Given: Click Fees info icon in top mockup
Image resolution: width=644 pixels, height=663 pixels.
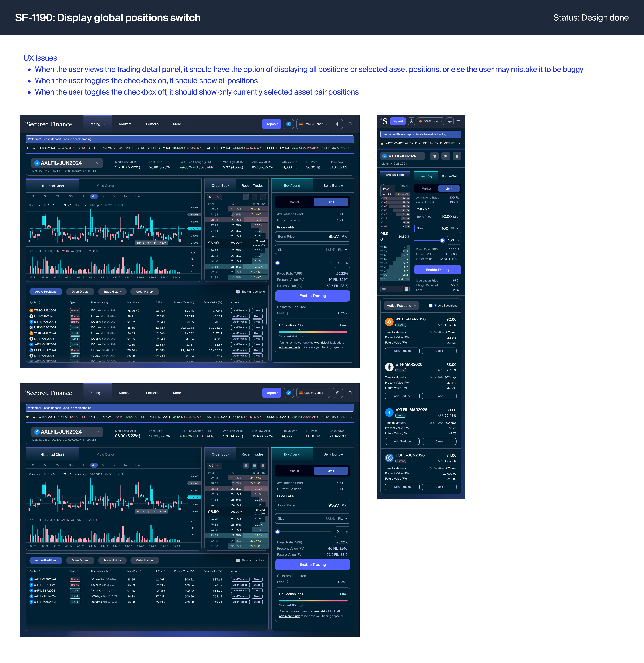Looking at the screenshot, I should pos(287,313).
